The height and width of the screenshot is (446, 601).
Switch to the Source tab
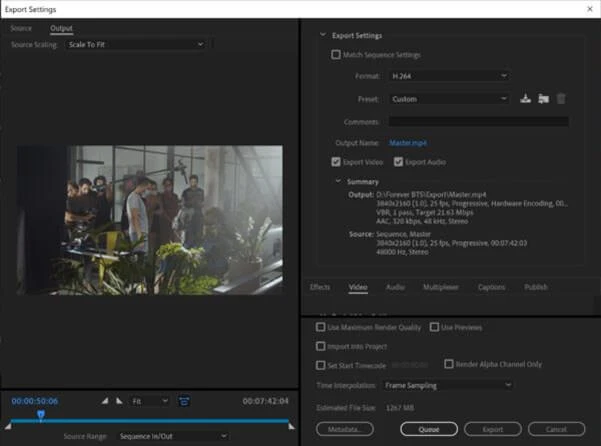pos(21,28)
